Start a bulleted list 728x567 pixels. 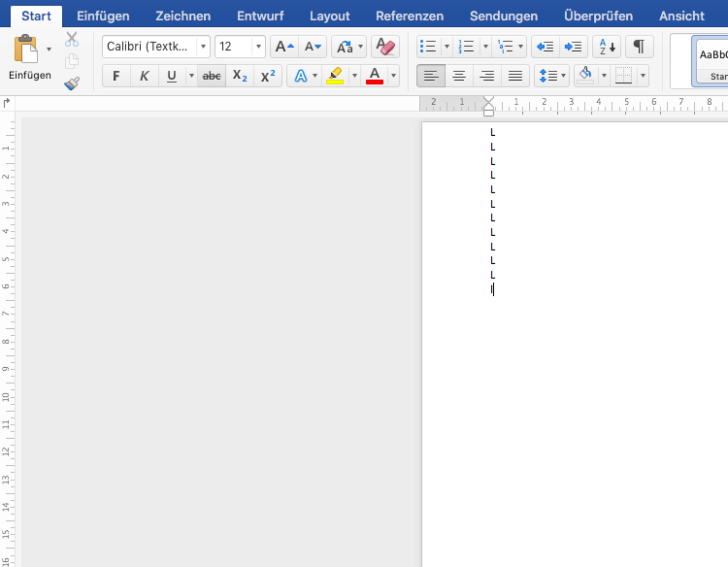coord(428,47)
